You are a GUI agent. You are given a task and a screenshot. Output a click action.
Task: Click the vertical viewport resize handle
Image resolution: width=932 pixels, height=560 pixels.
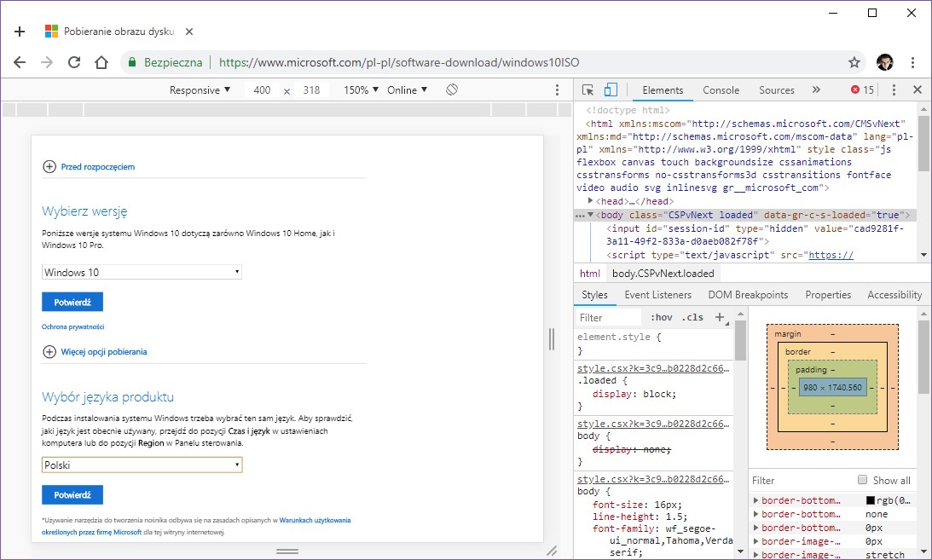(552, 339)
